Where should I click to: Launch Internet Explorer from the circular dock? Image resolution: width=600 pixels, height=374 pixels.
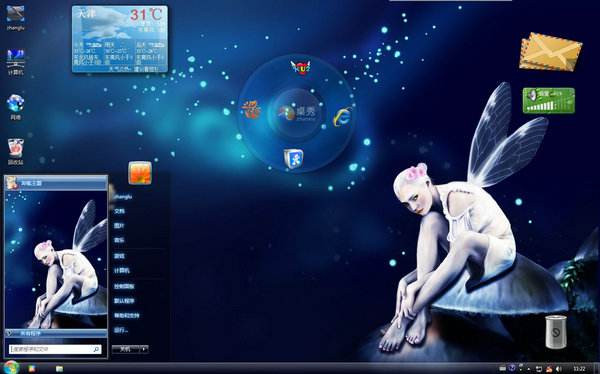[342, 116]
